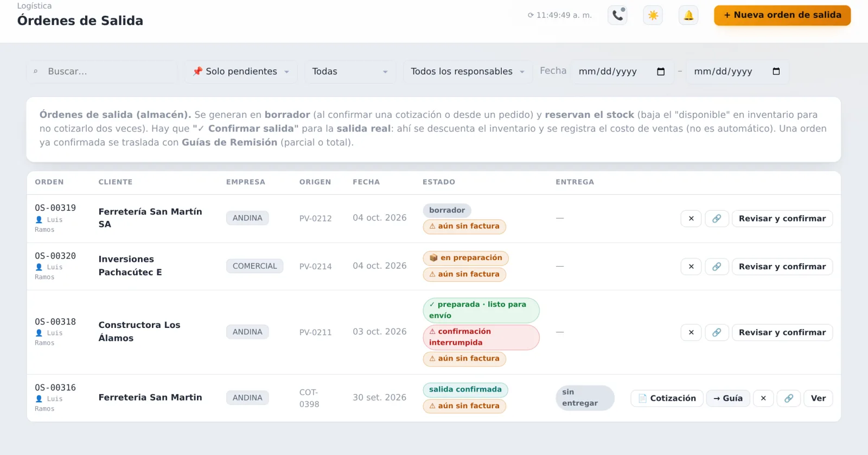
Task: Cancel order OS-00316 with X icon
Action: tap(763, 398)
